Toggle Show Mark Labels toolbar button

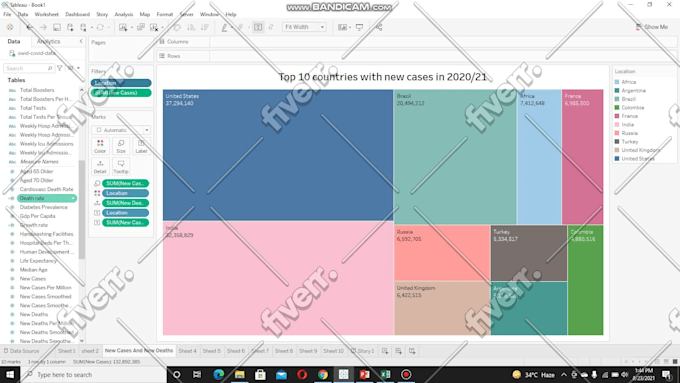pyautogui.click(x=258, y=27)
